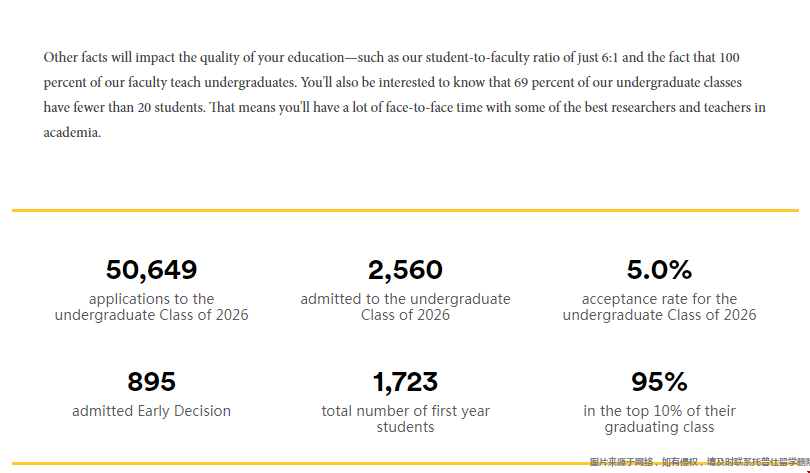Image resolution: width=810 pixels, height=473 pixels.
Task: Click the top yellow divider line
Action: coord(405,210)
